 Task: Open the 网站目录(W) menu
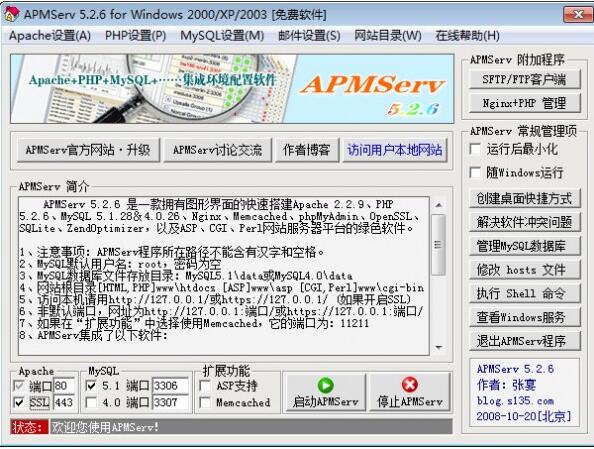[x=388, y=36]
